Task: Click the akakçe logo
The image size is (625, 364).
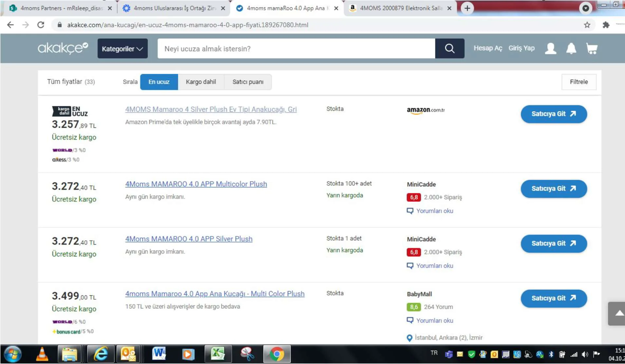Action: pyautogui.click(x=63, y=48)
